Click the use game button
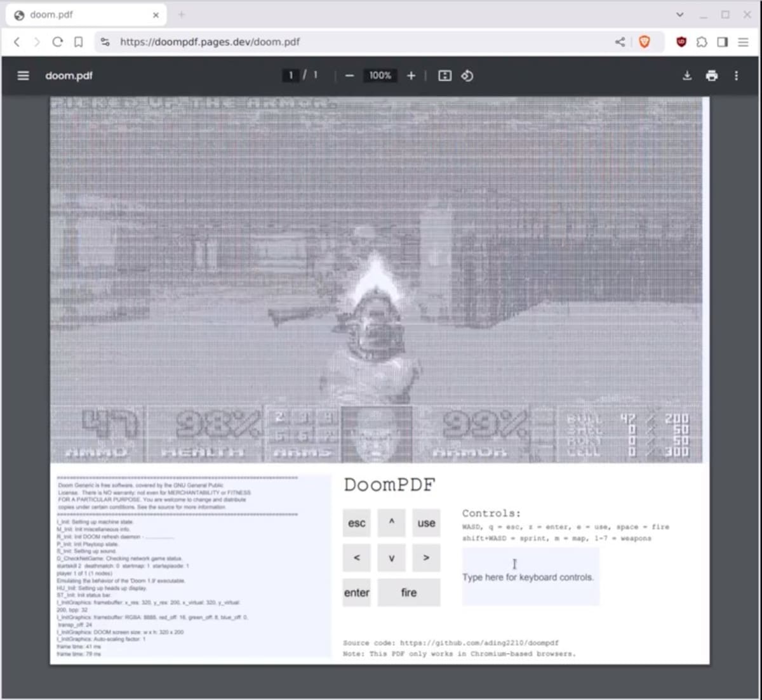This screenshot has width=762, height=700. coord(426,523)
